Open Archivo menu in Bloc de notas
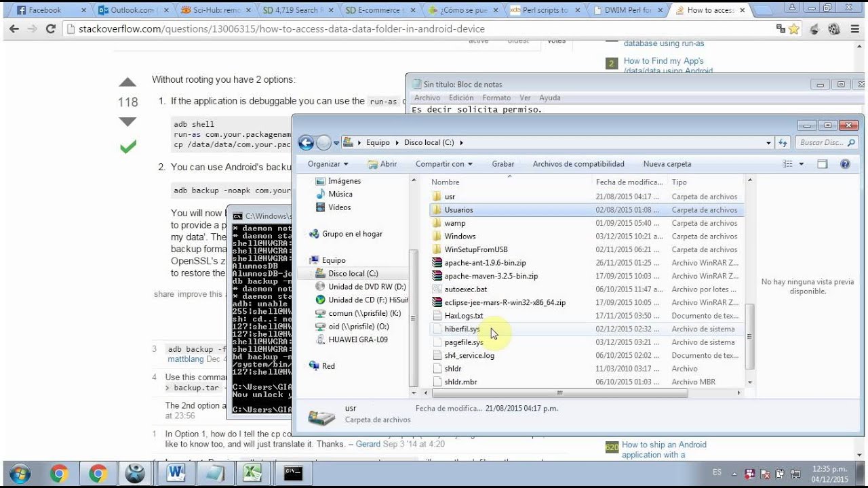The height and width of the screenshot is (488, 868). pyautogui.click(x=427, y=98)
